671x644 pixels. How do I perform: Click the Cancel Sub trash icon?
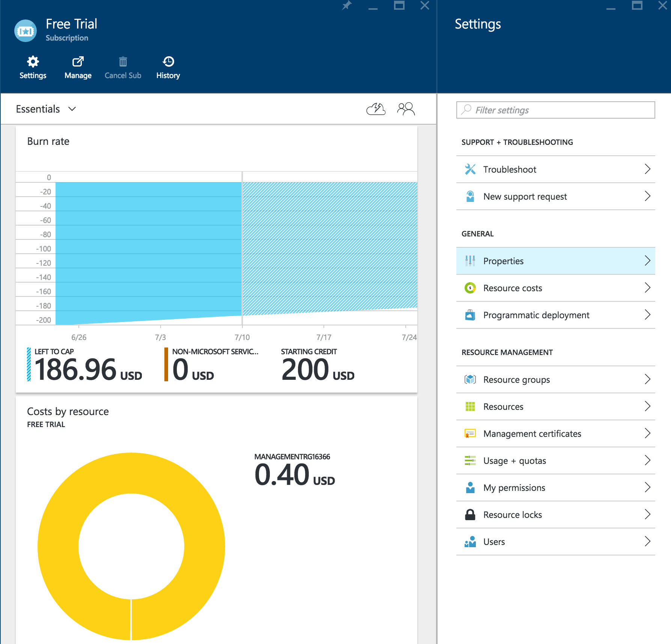tap(123, 62)
